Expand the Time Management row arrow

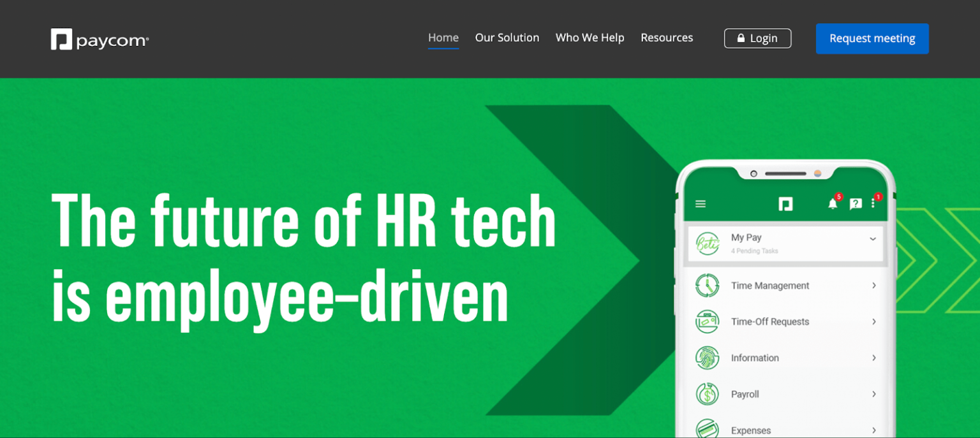point(874,286)
